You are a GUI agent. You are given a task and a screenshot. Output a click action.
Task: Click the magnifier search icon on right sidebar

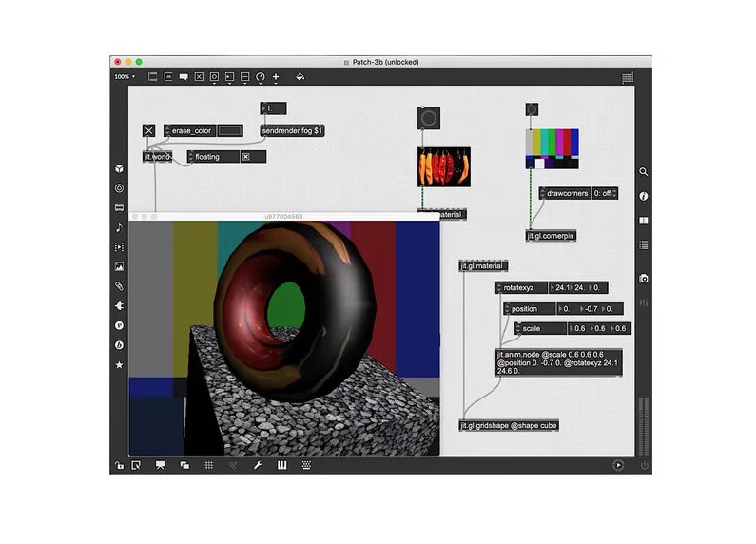[x=643, y=172]
